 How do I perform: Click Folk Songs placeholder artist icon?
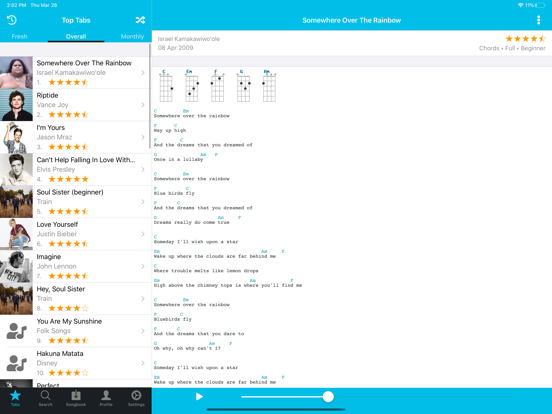pos(16,331)
